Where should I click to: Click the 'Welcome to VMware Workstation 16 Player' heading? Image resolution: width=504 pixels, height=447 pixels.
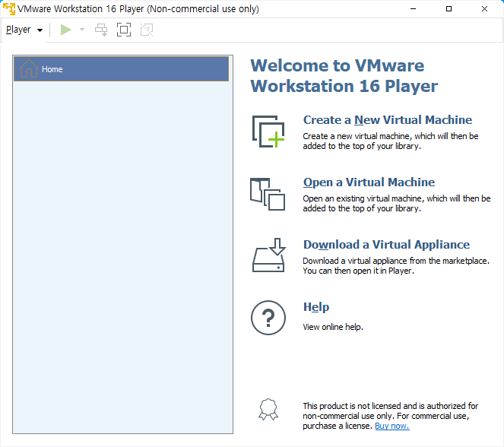[x=344, y=76]
